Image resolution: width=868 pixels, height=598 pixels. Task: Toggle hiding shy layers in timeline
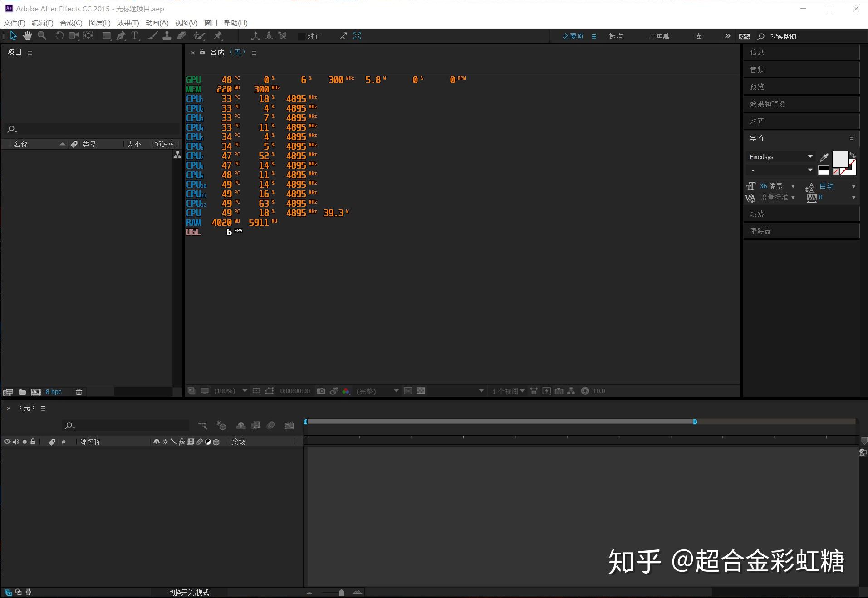point(241,425)
